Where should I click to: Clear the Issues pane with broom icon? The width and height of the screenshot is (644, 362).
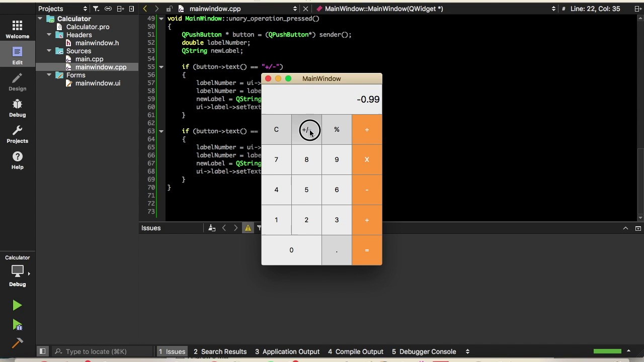click(x=212, y=228)
